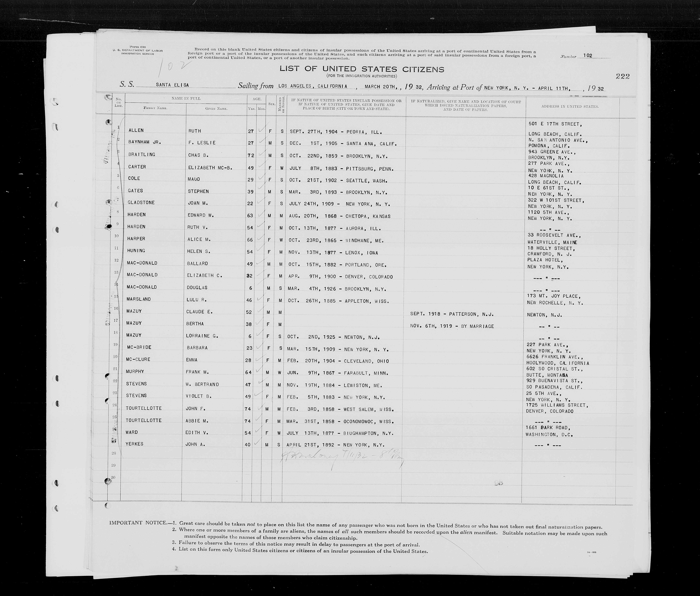Click address '929 BUENAVISTA ST.,'
The width and height of the screenshot is (700, 596).
click(555, 381)
